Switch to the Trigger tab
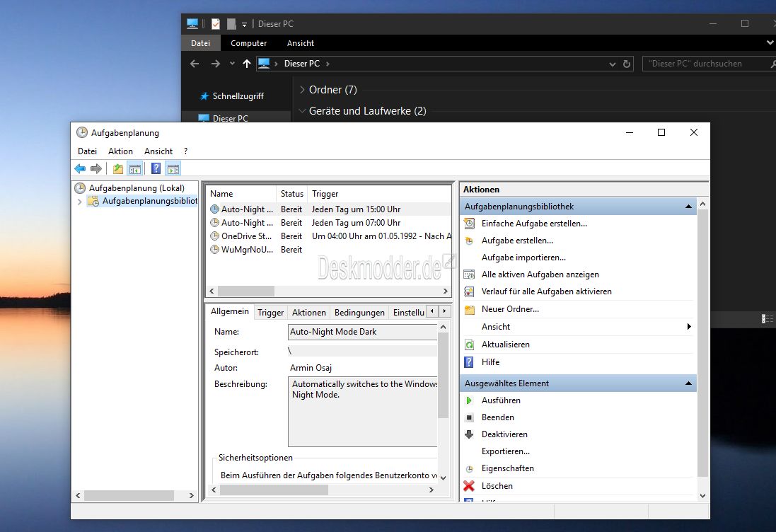Screen dimensions: 776x532 pyautogui.click(x=270, y=312)
